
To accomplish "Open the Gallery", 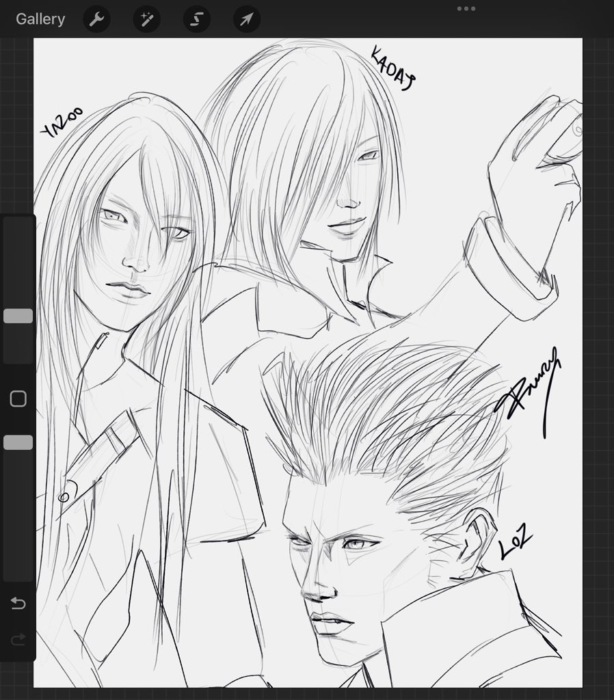I will click(40, 19).
